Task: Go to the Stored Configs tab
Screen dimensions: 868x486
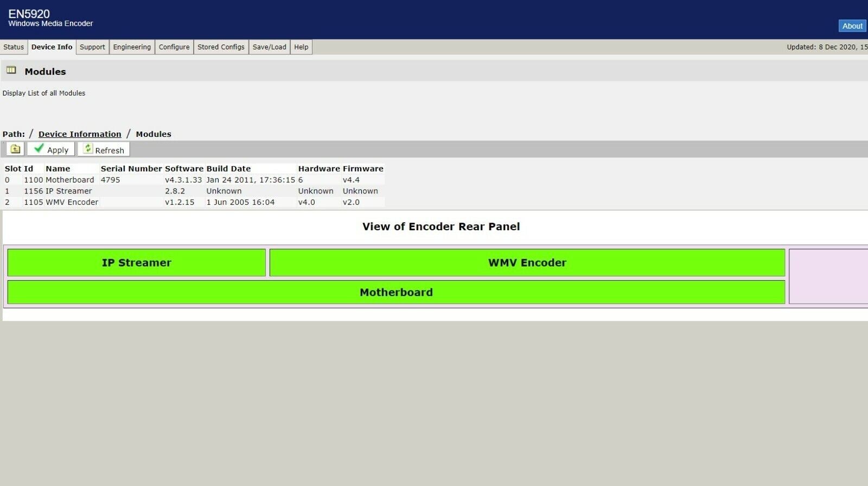Action: (221, 47)
